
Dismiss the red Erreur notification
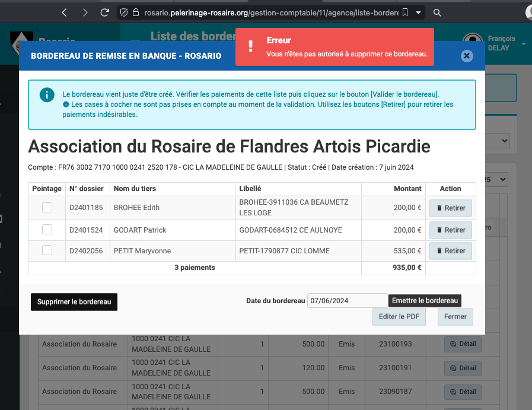[335, 47]
